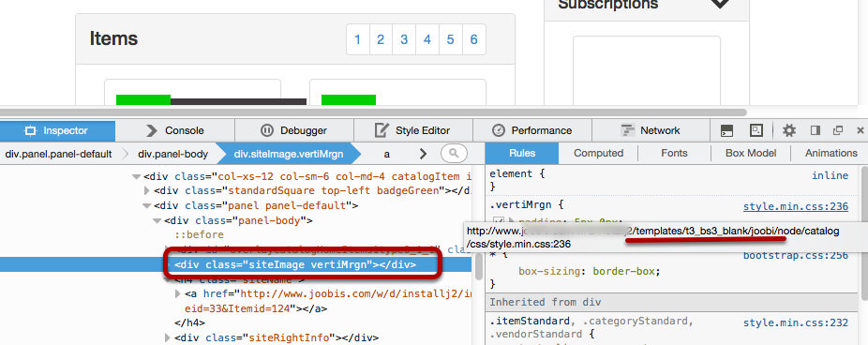Select div.panel.panel-default breadcrumb
This screenshot has height=345, width=868.
[x=59, y=154]
